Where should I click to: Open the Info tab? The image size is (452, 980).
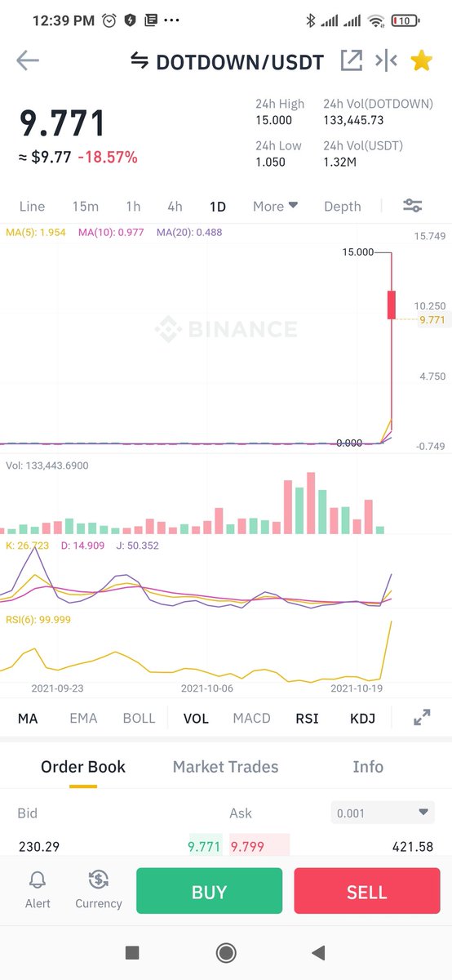pyautogui.click(x=368, y=767)
